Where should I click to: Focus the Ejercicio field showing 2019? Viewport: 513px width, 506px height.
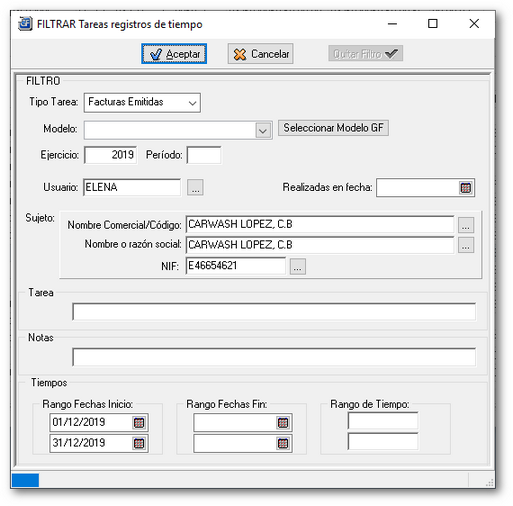110,155
